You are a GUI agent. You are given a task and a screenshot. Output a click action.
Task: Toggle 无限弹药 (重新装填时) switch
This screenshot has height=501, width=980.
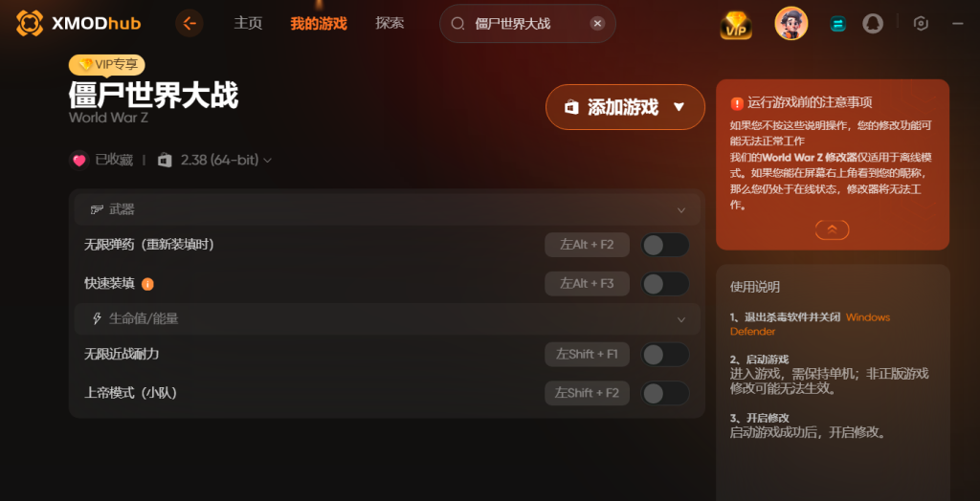[665, 245]
